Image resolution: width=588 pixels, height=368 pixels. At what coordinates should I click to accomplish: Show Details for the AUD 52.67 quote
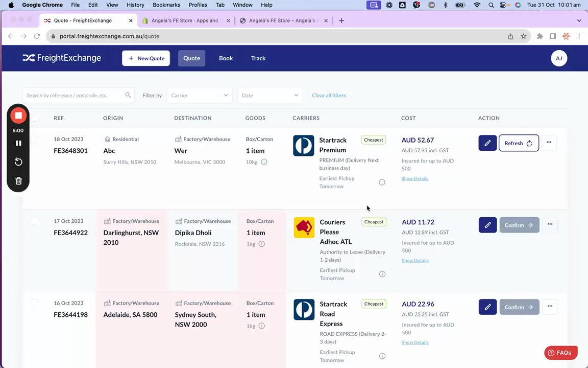click(x=415, y=178)
